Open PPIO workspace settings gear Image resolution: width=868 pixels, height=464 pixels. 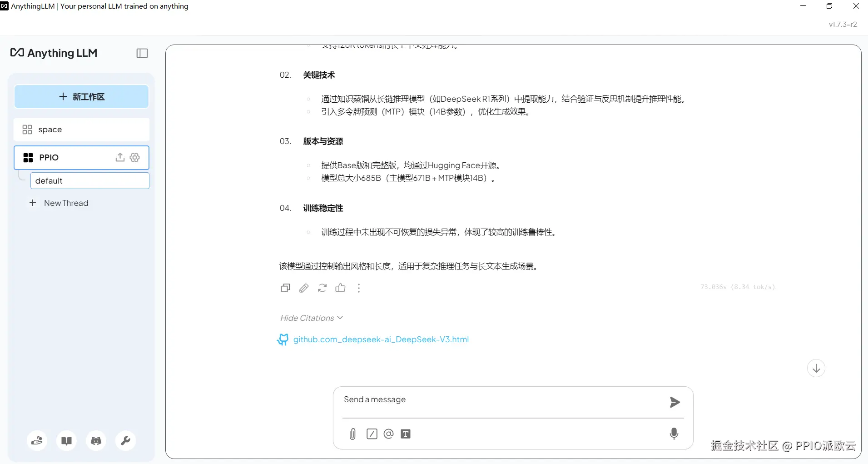point(135,157)
